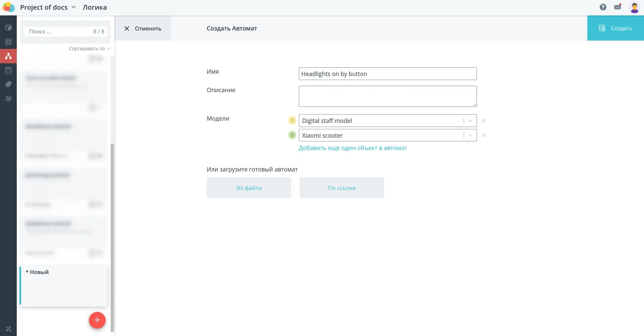Open the mail notifications icon
The width and height of the screenshot is (644, 336).
618,7
